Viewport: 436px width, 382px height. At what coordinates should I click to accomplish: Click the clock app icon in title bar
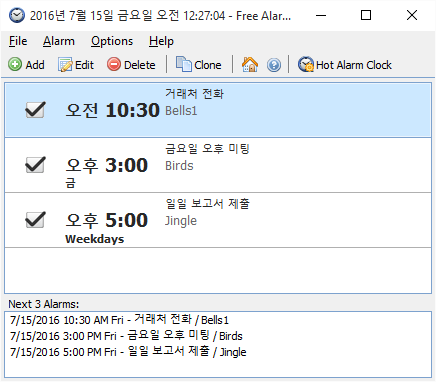coord(17,15)
